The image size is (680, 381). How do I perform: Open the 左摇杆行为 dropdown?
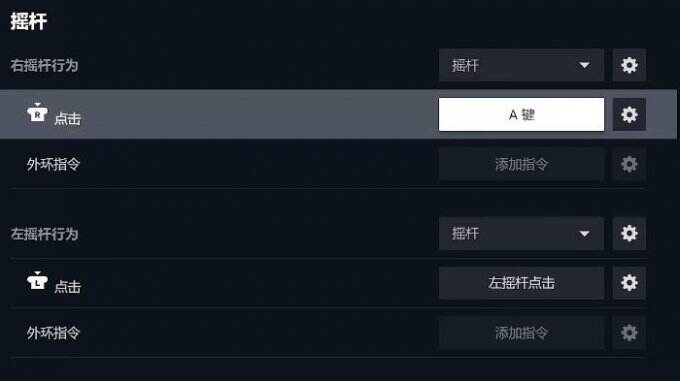(x=521, y=234)
